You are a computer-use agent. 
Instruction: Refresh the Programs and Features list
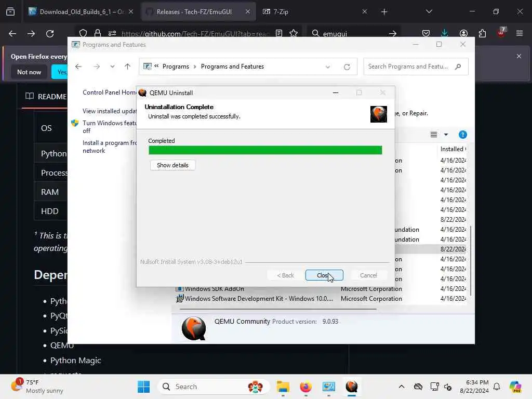[x=347, y=67]
